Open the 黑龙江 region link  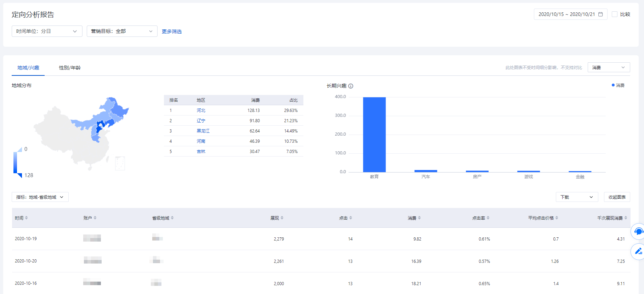tap(203, 131)
